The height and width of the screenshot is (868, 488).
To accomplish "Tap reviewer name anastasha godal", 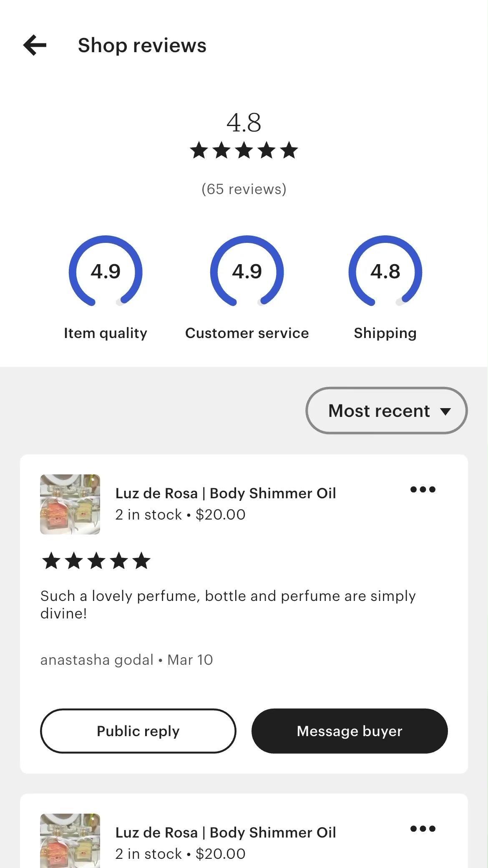I will pyautogui.click(x=97, y=660).
